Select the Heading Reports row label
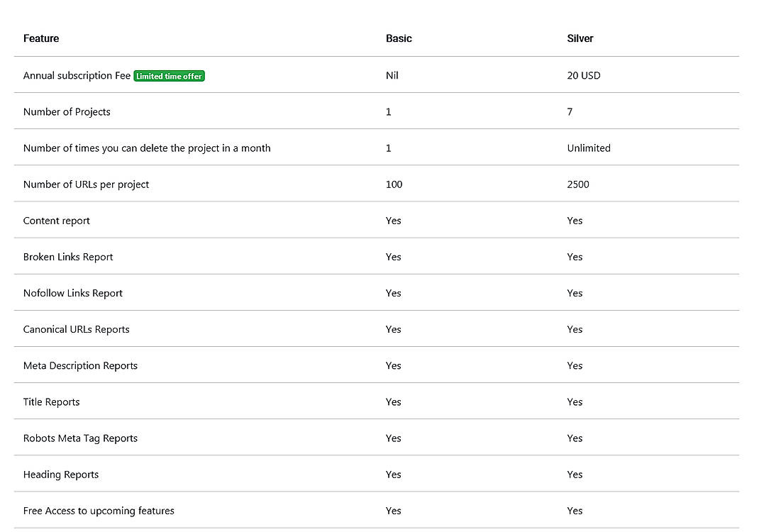This screenshot has height=532, width=759. [61, 475]
